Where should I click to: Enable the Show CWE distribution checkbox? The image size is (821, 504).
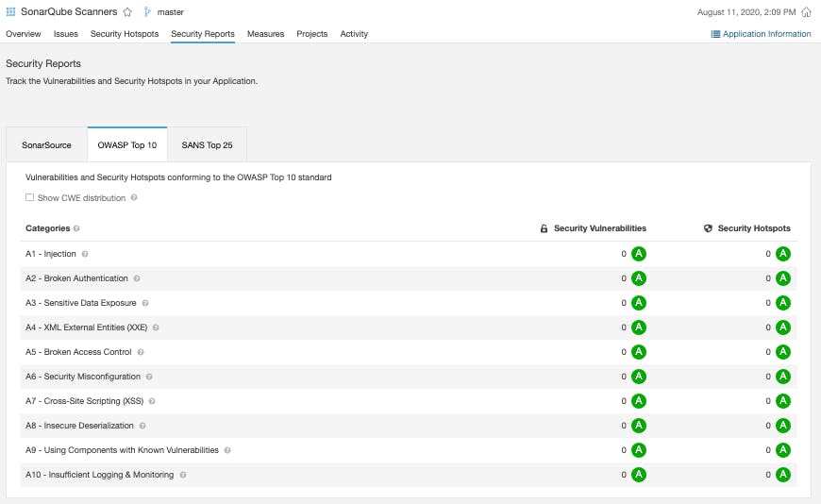(x=30, y=197)
